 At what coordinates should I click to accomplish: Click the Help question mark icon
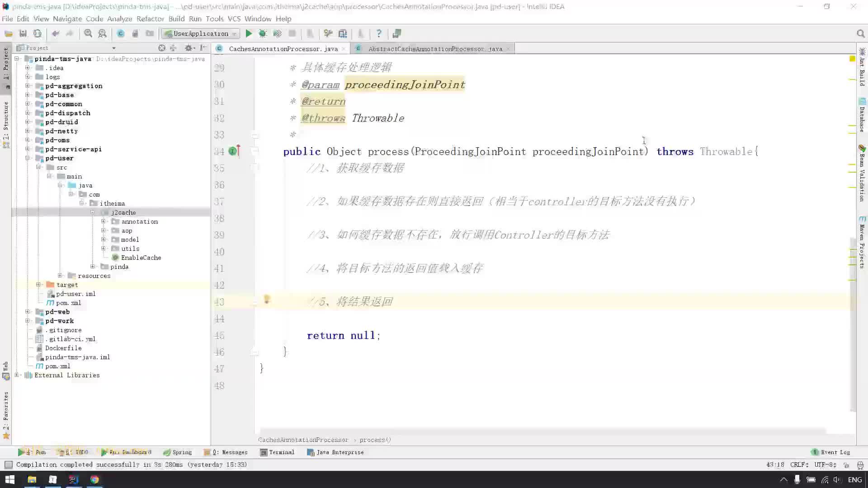(379, 33)
